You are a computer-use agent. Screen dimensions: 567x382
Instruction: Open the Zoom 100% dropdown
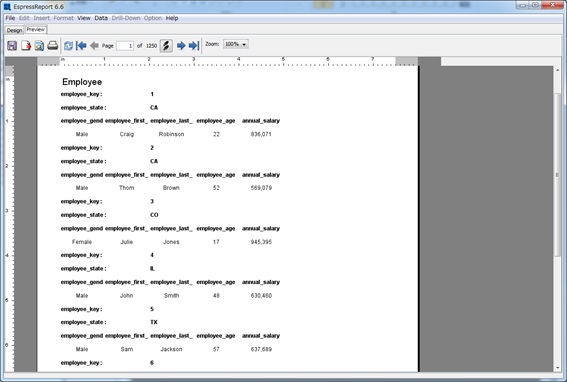(x=236, y=44)
